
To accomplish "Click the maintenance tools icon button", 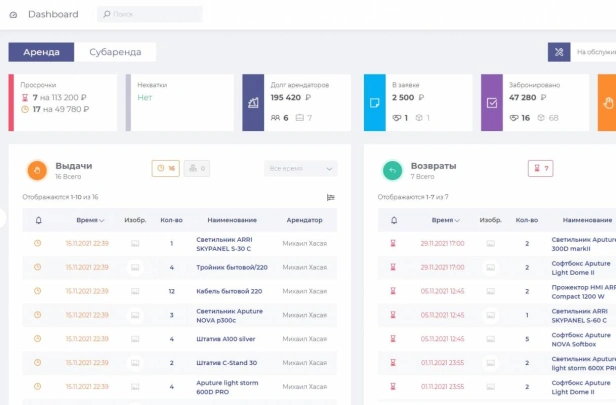I will (x=559, y=52).
